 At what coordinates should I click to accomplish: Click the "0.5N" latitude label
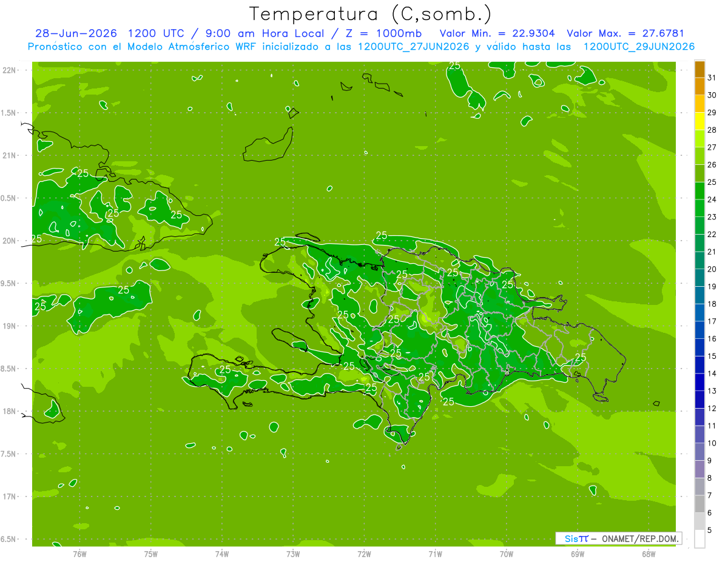click(x=8, y=198)
